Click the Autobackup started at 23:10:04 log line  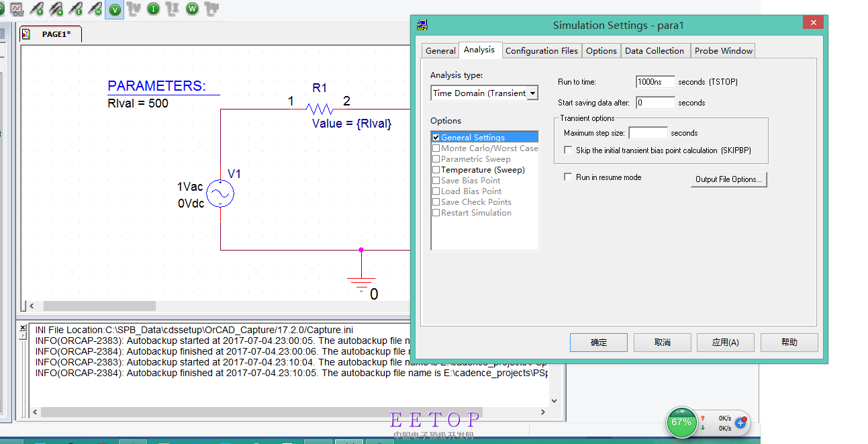291,362
